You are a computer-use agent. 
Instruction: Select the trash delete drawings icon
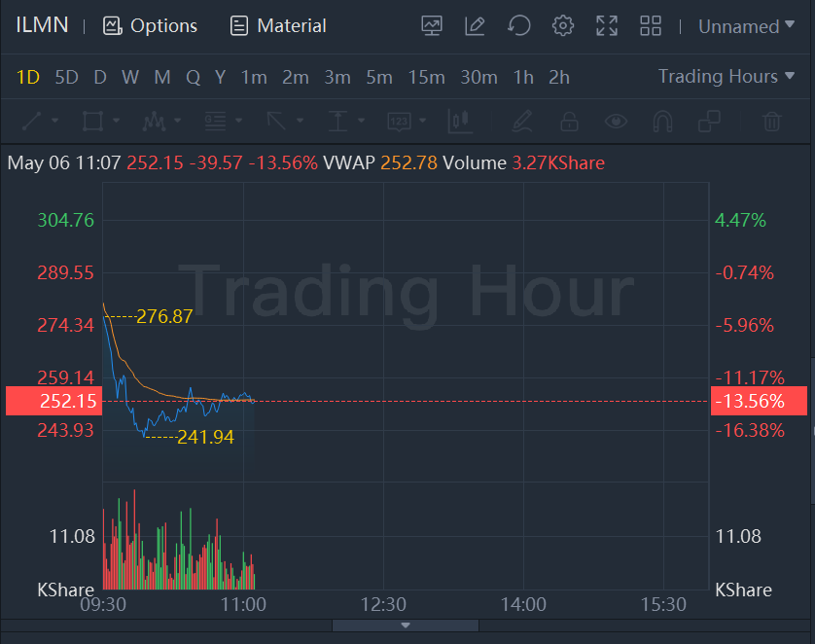pos(771,122)
